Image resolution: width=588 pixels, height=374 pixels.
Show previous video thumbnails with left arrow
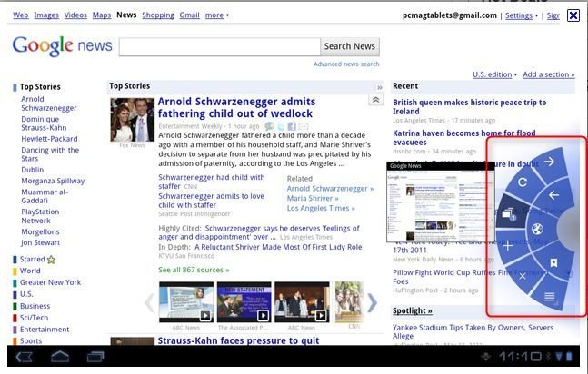point(150,302)
